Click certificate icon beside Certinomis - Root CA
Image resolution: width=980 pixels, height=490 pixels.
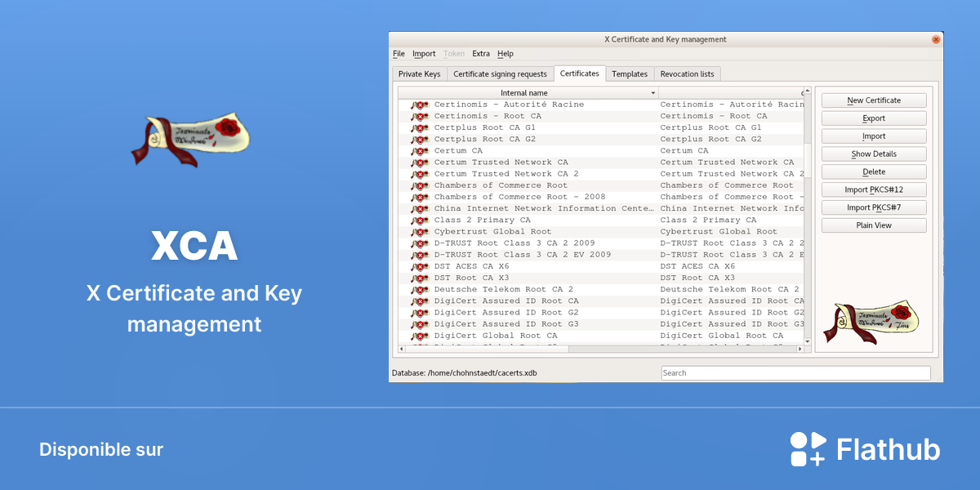[420, 116]
